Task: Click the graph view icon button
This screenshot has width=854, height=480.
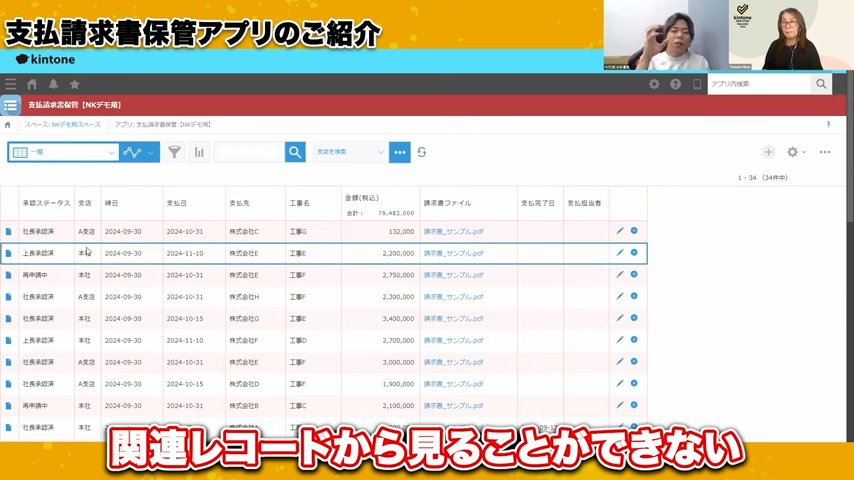Action: (132, 152)
